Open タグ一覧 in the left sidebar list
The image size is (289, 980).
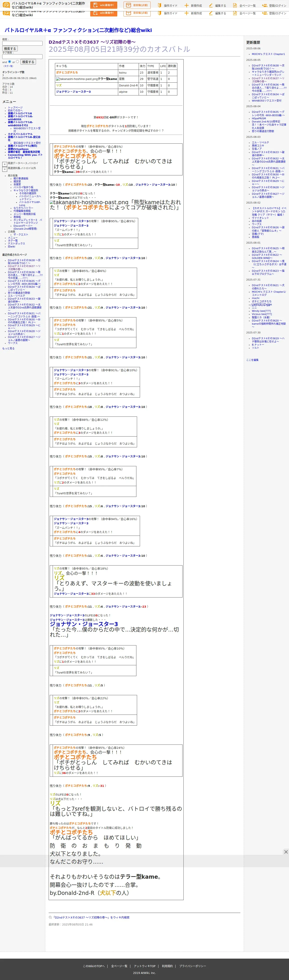coord(13,240)
